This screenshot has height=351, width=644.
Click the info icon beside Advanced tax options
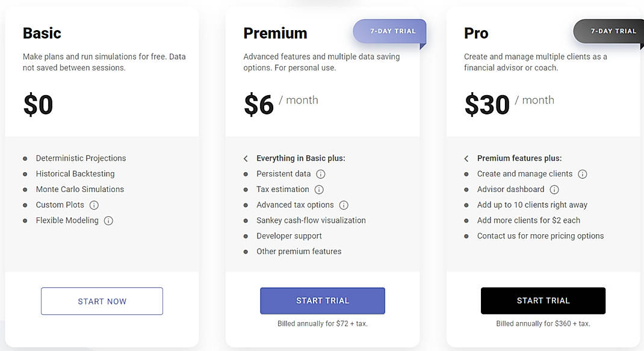(344, 205)
